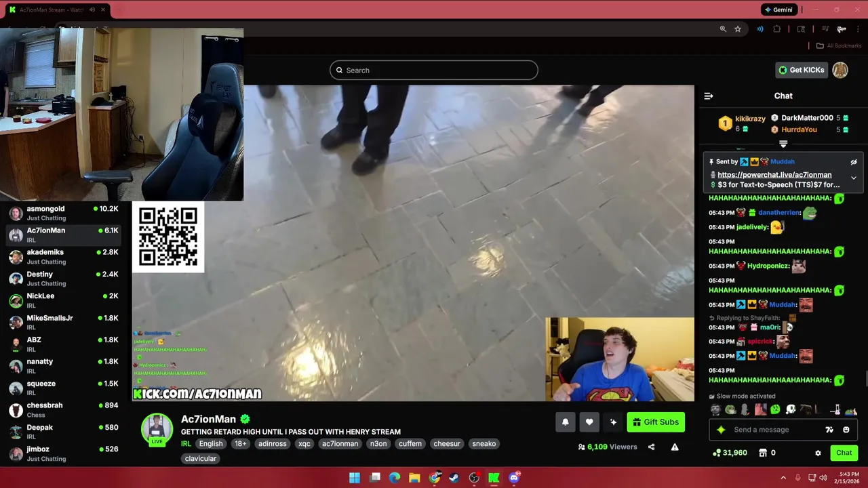Bookmark the page with the star icon
Screen dimensions: 868x488
(x=738, y=29)
